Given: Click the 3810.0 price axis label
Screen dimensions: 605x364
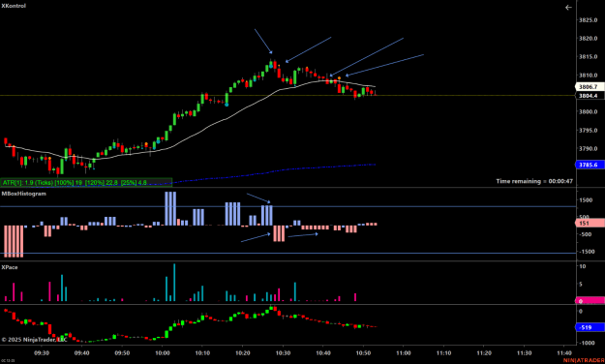Looking at the screenshot, I should [588, 76].
